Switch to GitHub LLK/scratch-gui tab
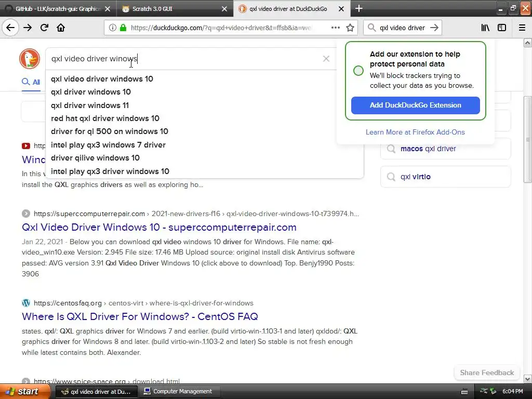Screen dimensions: 532x399 pos(58,9)
